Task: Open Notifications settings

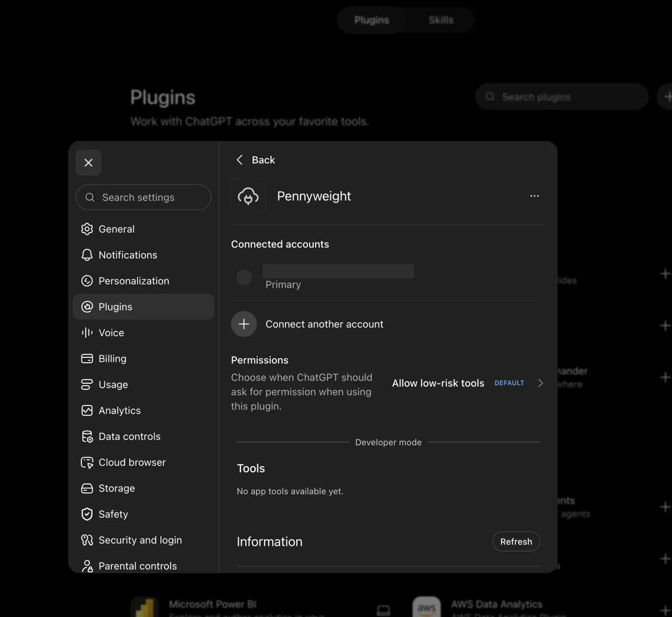Action: pyautogui.click(x=143, y=255)
